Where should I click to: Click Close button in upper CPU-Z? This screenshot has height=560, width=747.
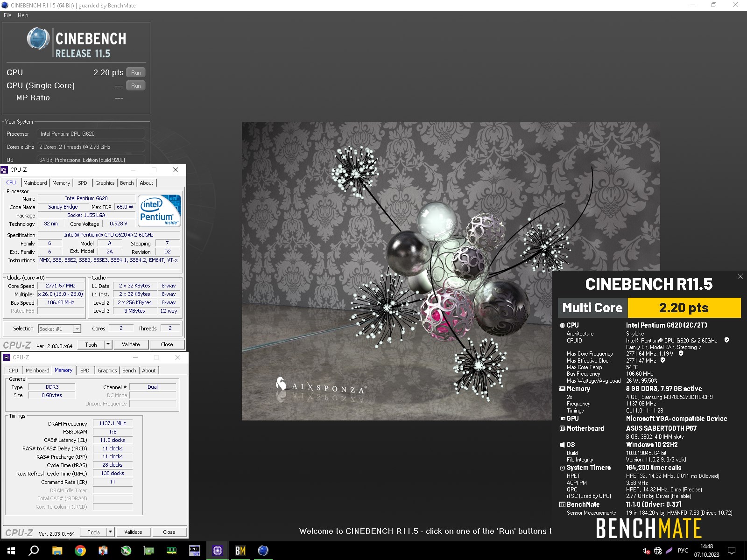point(167,344)
